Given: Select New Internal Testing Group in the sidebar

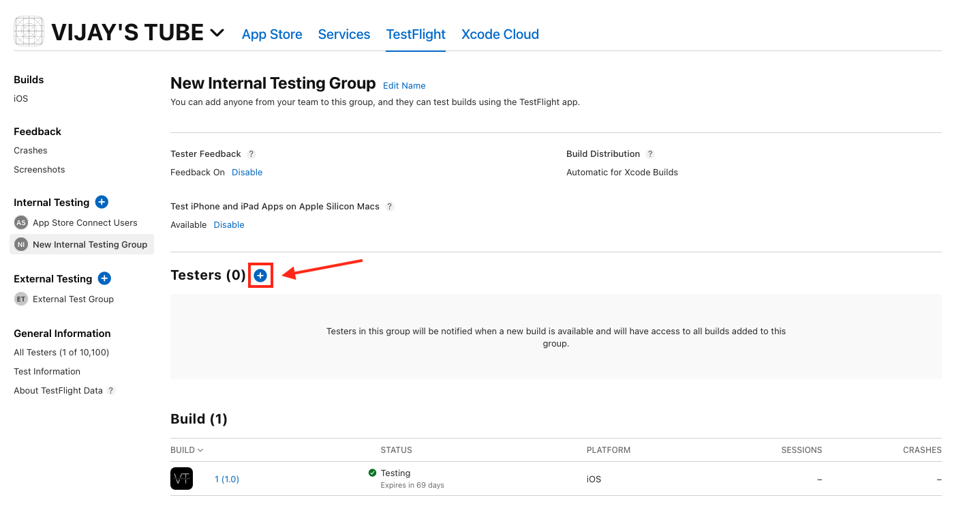Looking at the screenshot, I should 82,244.
